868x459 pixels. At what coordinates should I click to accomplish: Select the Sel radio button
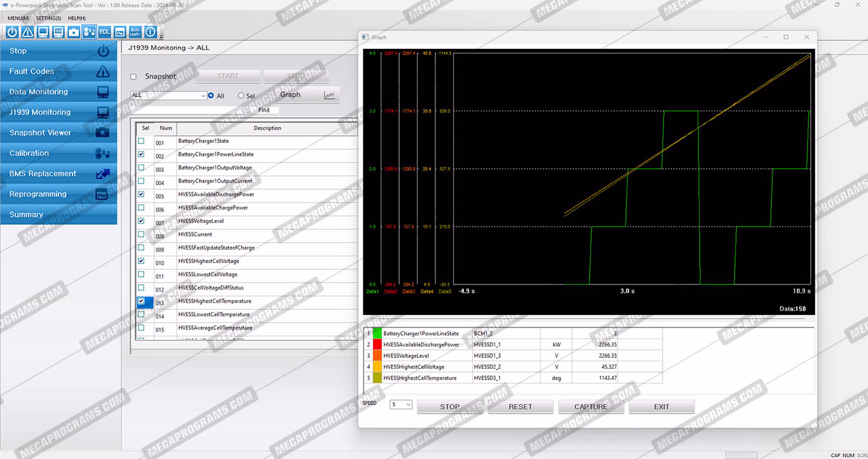click(x=241, y=96)
